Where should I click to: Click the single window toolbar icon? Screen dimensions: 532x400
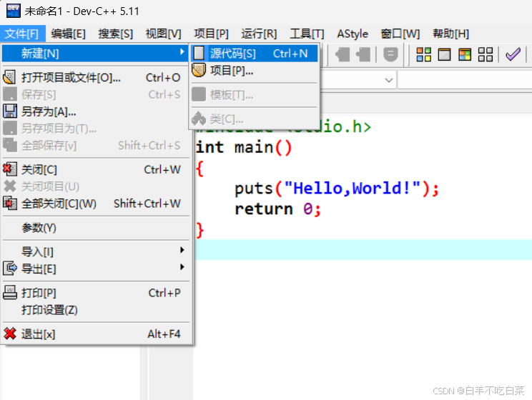coord(444,54)
